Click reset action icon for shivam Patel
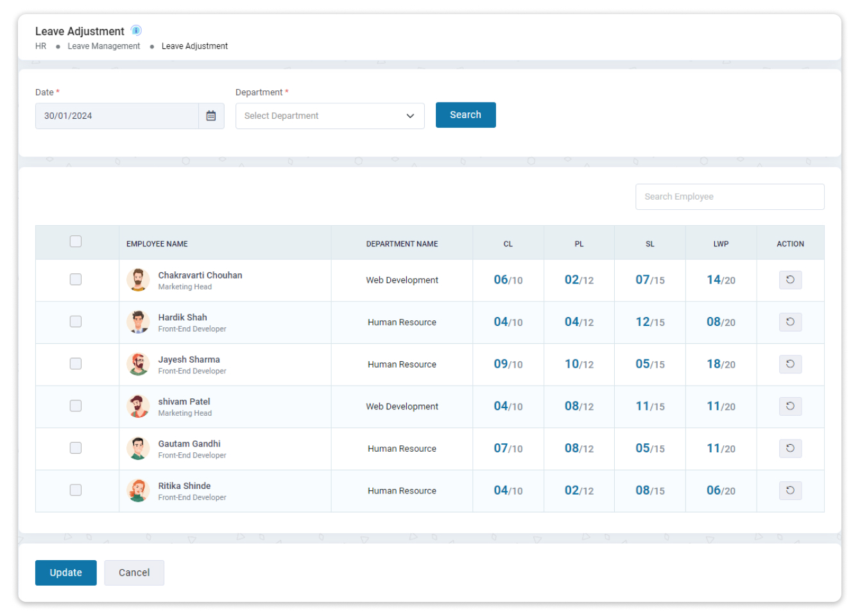This screenshot has width=860, height=616. point(790,406)
